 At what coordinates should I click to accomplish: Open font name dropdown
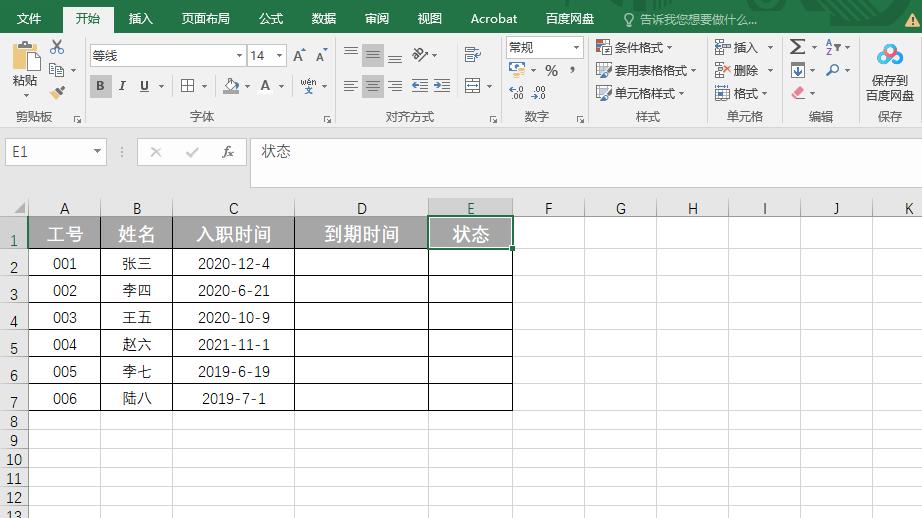point(239,56)
